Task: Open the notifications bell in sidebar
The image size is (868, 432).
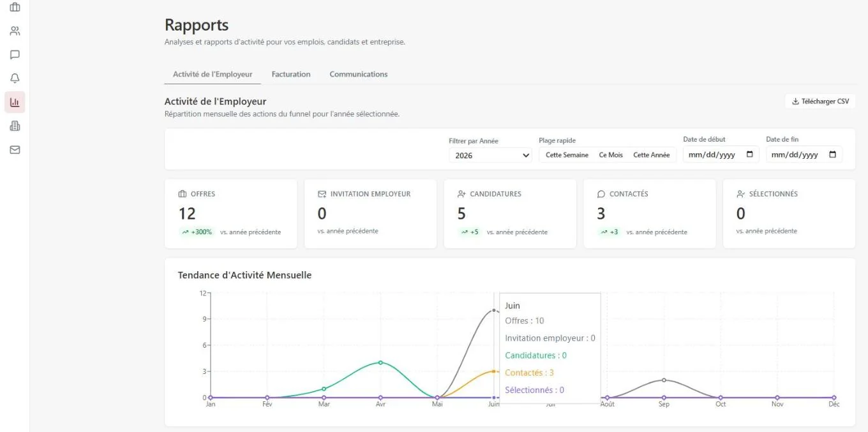Action: 15,78
